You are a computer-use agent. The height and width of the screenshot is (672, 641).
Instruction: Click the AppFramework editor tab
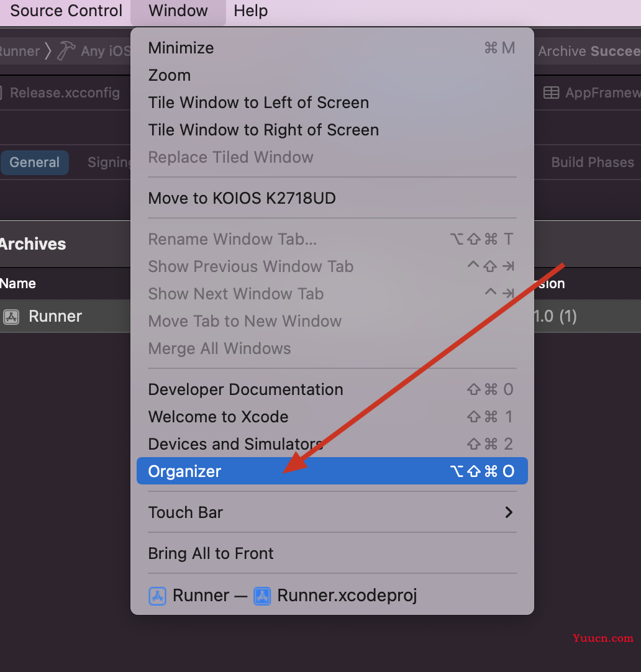click(592, 93)
